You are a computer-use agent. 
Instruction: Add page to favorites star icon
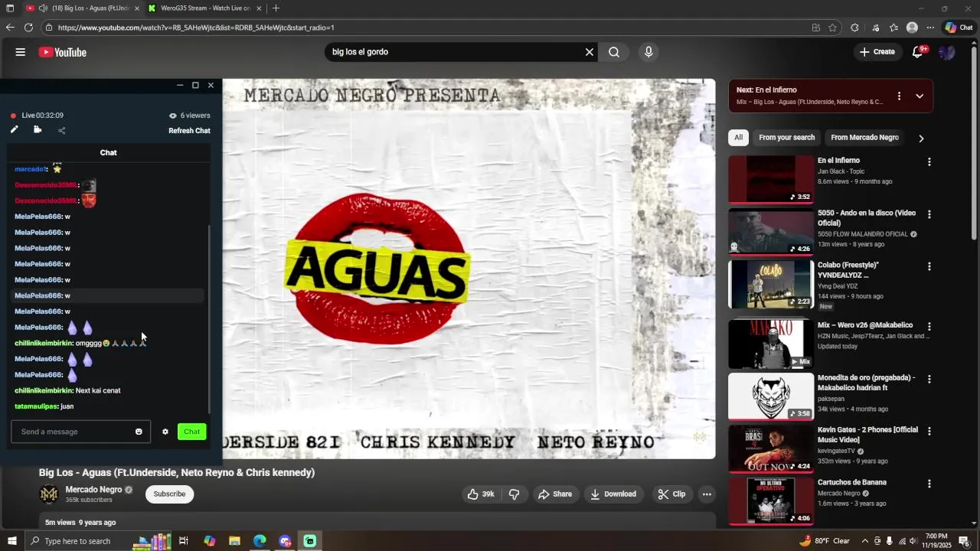tap(833, 28)
